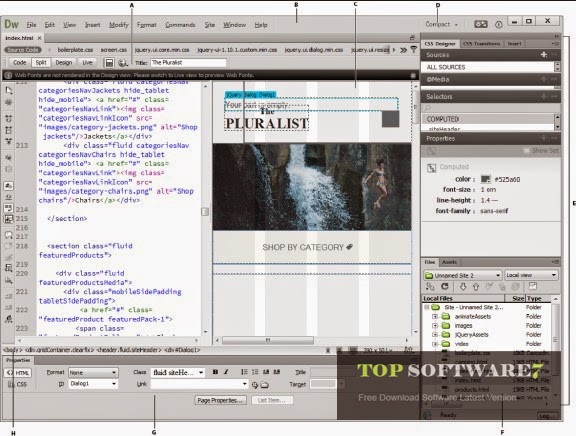Click the Refresh icon in Files panel
This screenshot has height=436, width=576.
tap(444, 287)
